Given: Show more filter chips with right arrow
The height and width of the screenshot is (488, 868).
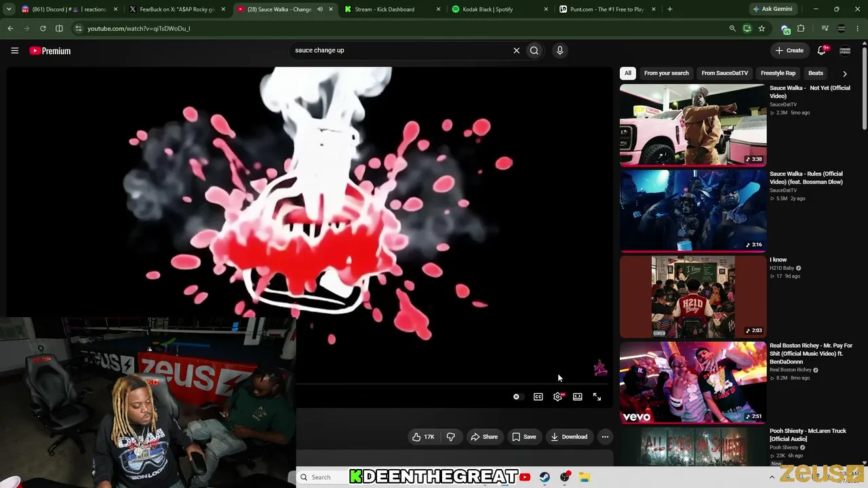Looking at the screenshot, I should point(844,73).
